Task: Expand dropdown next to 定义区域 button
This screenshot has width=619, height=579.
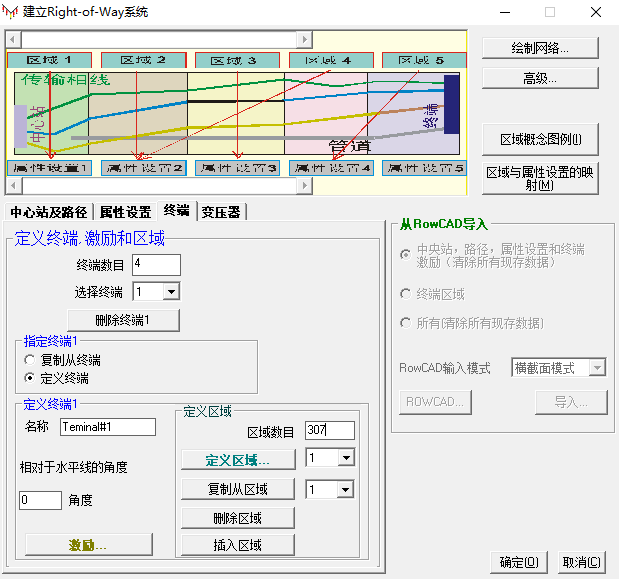Action: pyautogui.click(x=345, y=458)
